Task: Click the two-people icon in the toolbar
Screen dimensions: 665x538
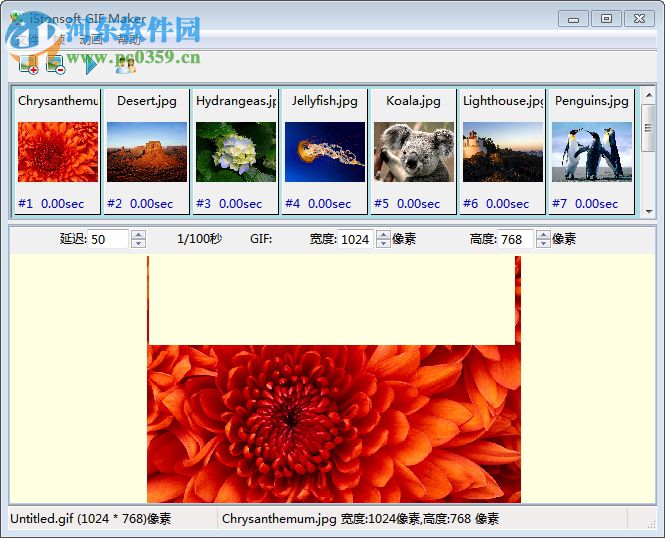Action: coord(126,65)
